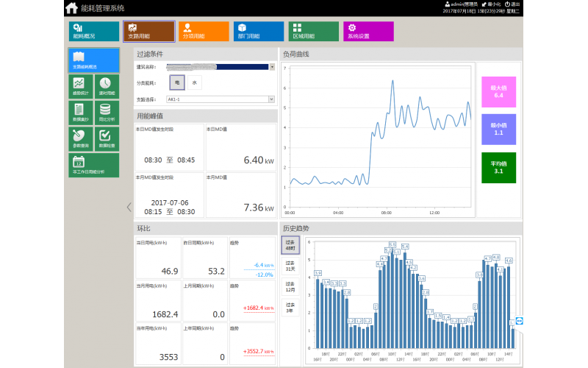
Task: Switch to the 能耗概况 tab
Action: 93,31
